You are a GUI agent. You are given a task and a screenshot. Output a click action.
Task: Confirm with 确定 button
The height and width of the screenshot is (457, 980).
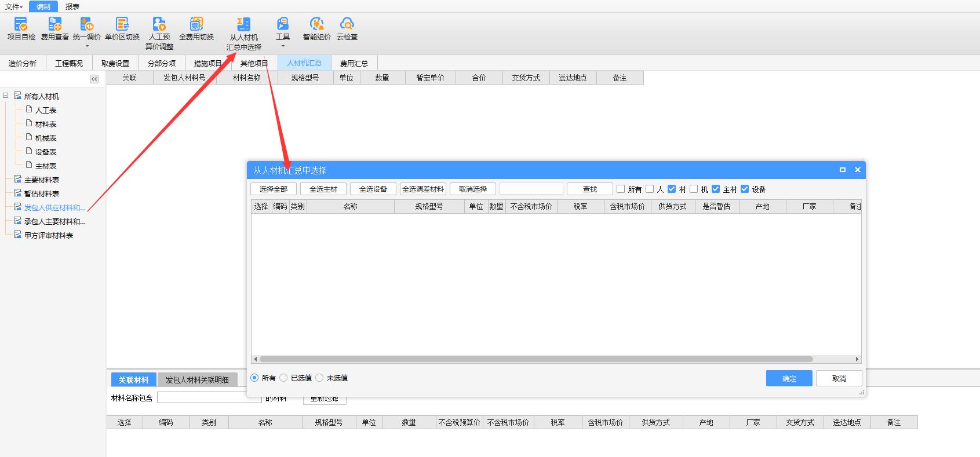pyautogui.click(x=789, y=378)
